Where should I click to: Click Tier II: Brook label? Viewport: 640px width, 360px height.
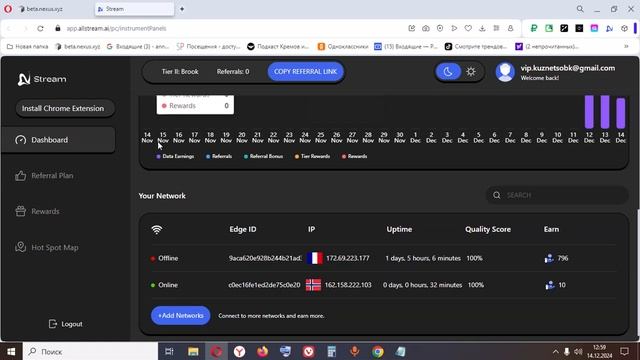click(x=180, y=72)
